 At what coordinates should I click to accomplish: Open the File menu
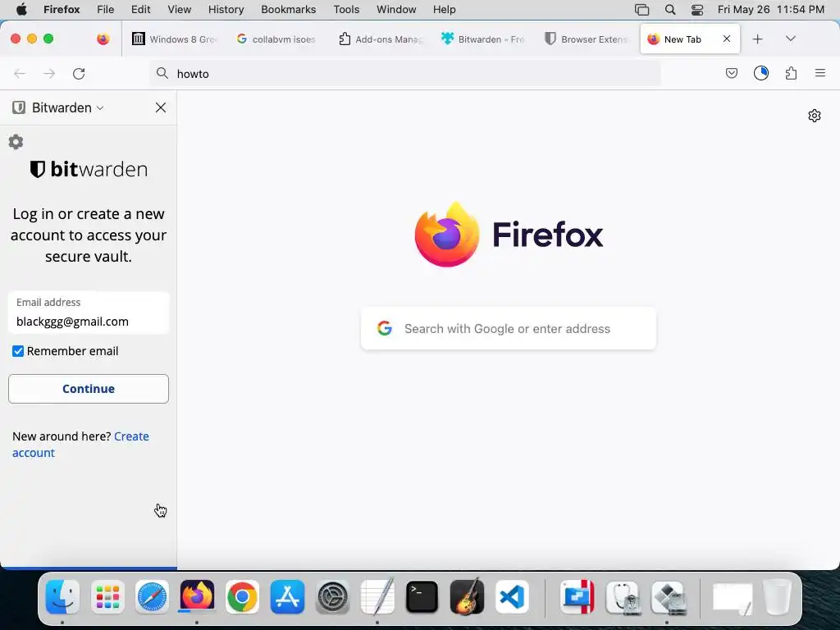(x=106, y=10)
